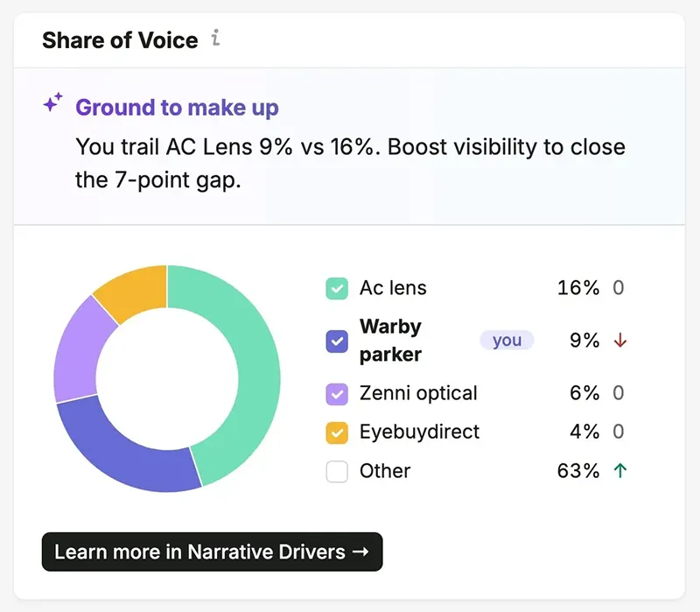Toggle the Eyebuydirect checkbox
Screen dimensions: 700x612
(337, 433)
